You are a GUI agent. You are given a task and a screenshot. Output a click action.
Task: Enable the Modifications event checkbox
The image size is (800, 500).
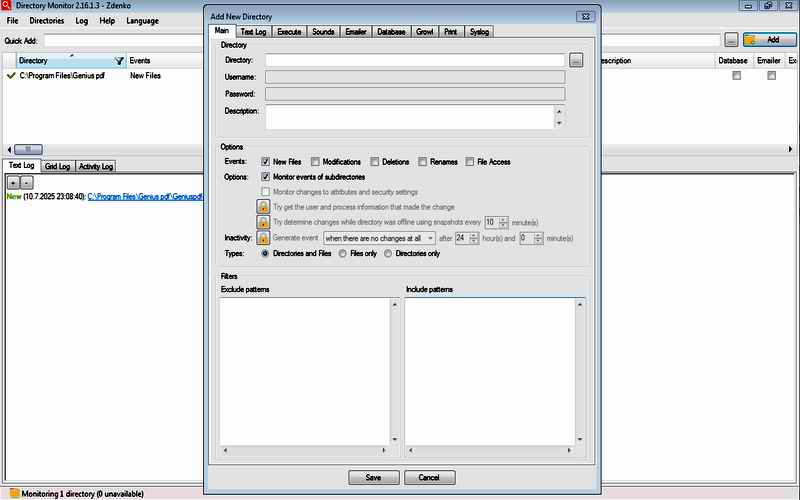point(315,161)
